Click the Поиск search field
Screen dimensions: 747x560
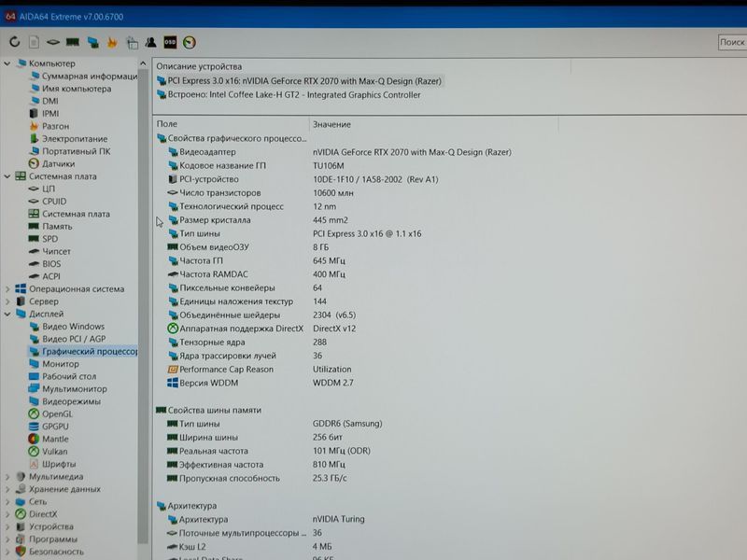click(x=732, y=42)
